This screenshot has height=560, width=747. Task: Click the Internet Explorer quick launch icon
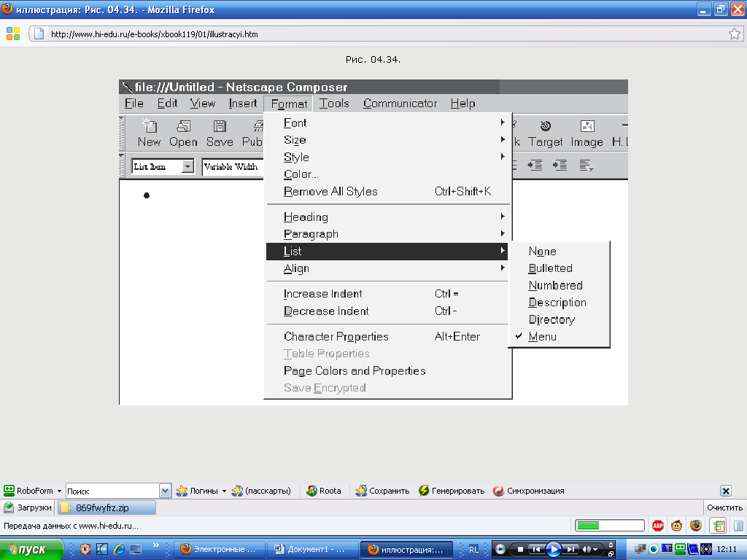(x=119, y=549)
